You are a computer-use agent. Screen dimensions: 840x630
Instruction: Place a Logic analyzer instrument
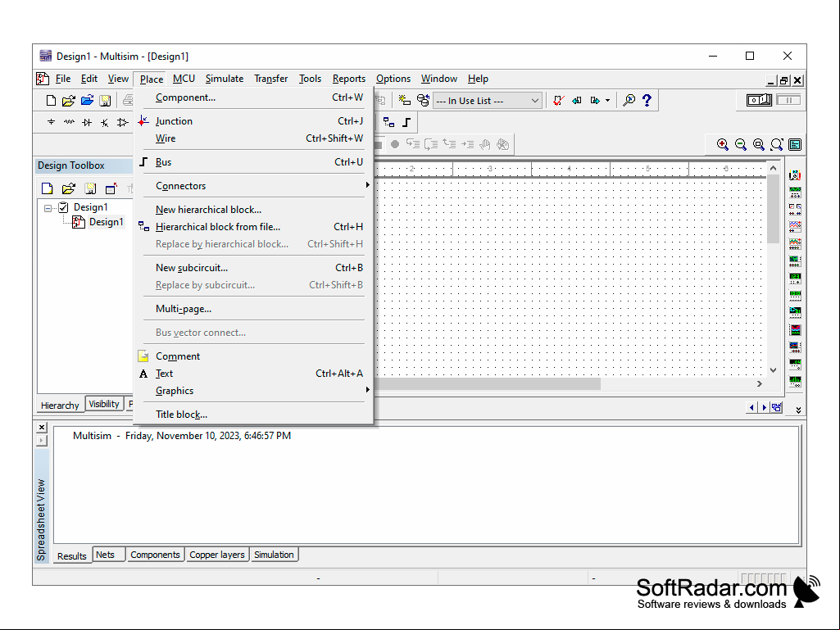(795, 329)
